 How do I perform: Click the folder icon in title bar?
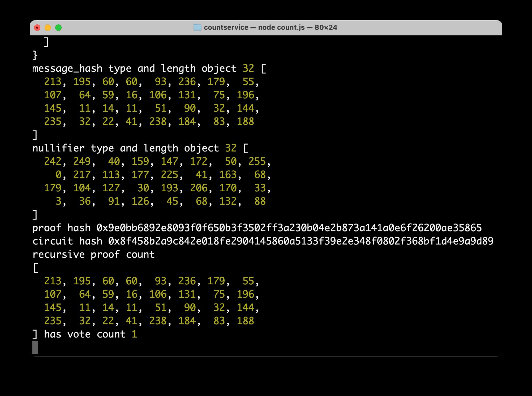197,27
